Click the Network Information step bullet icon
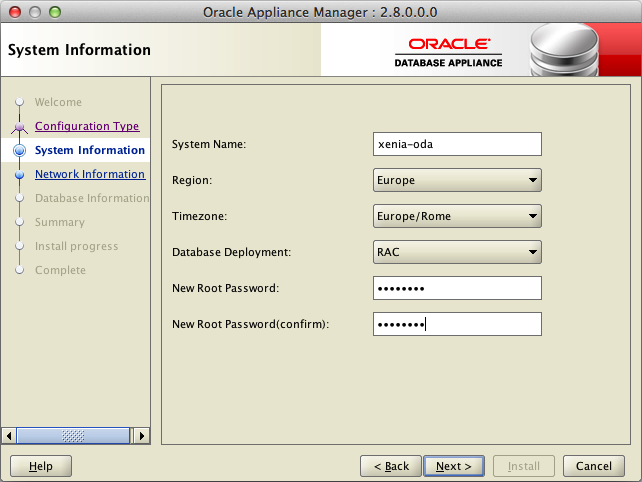 point(19,175)
